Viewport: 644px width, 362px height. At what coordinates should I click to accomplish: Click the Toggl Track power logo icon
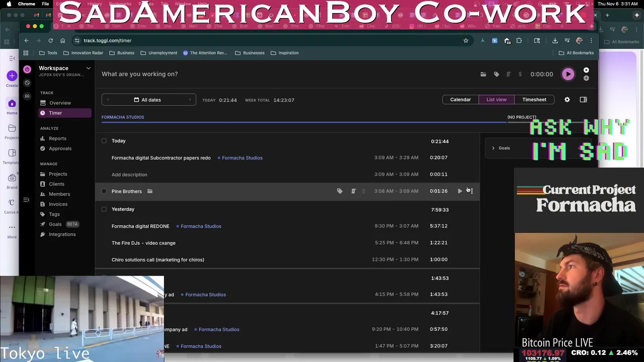(x=27, y=69)
